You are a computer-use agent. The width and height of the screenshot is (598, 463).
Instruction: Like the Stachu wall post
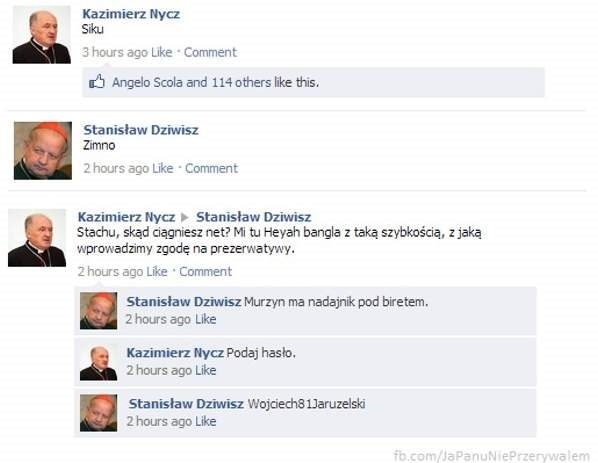157,272
